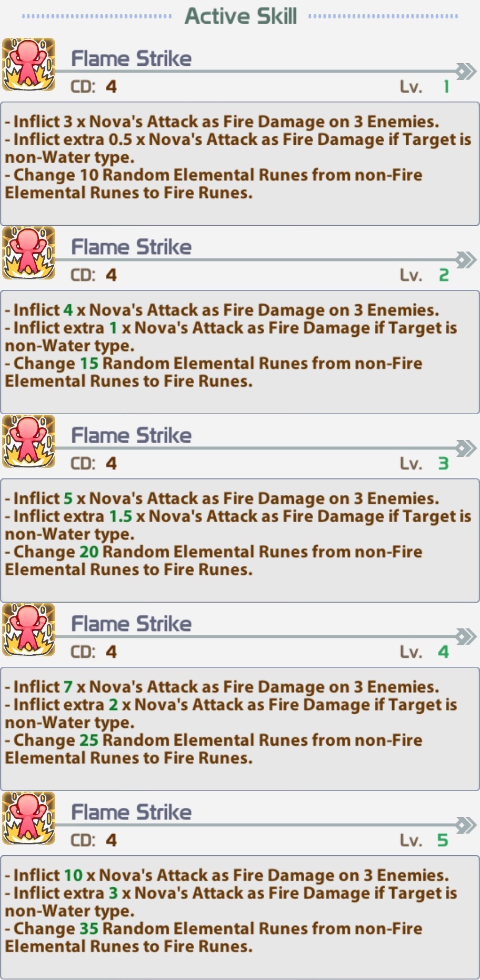Click the Lv. 4 skill double-chevron arrow
Viewport: 480px width, 980px height.
pos(466,636)
